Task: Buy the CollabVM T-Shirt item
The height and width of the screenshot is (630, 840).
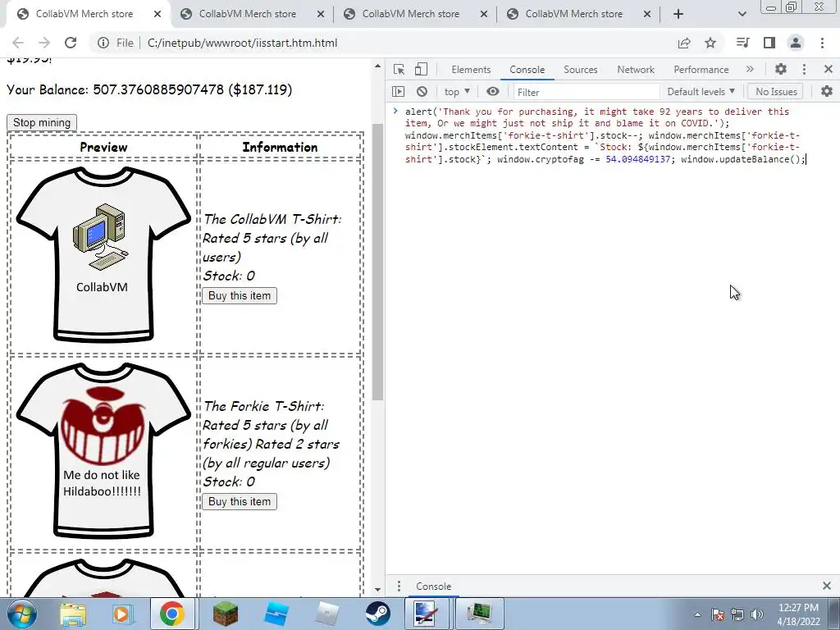Action: pos(240,295)
